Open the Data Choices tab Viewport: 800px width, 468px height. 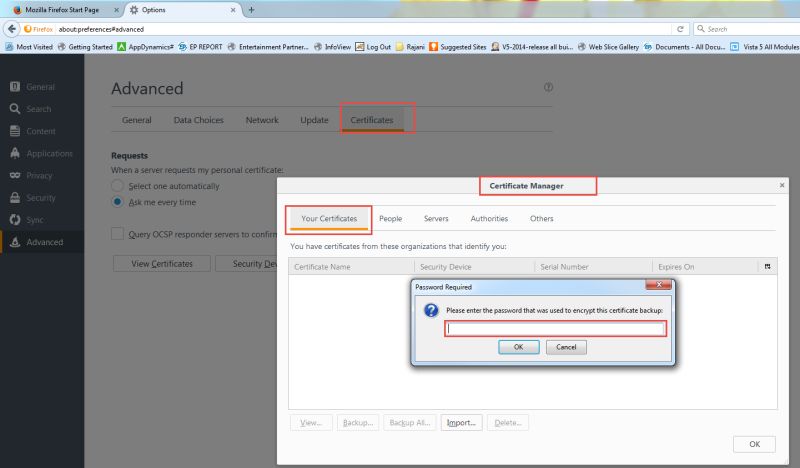click(198, 120)
